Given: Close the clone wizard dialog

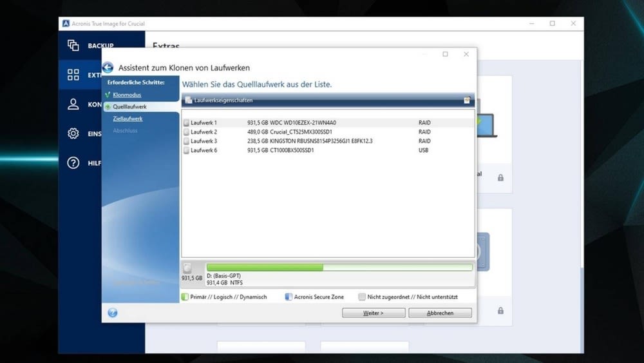Looking at the screenshot, I should tap(466, 54).
